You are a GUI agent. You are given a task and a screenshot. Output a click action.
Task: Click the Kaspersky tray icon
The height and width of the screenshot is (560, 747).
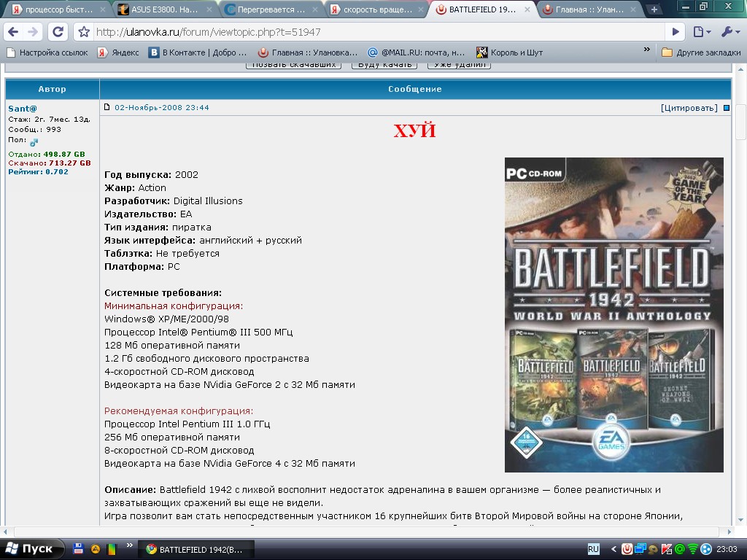(667, 550)
